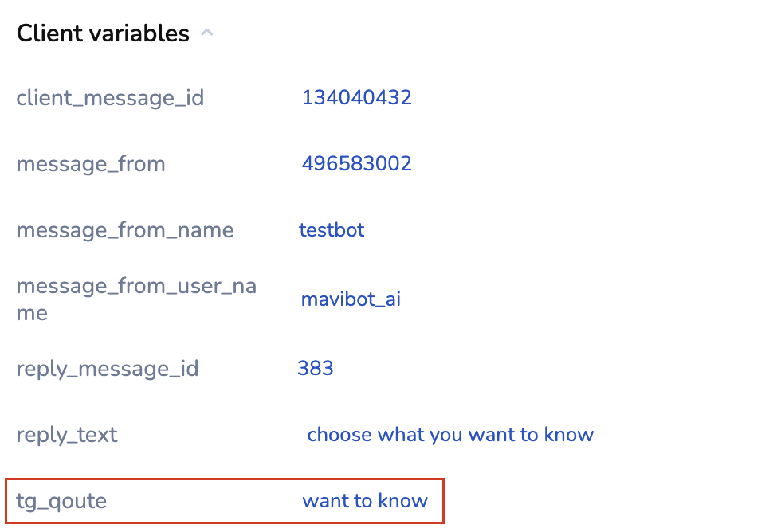
Task: Click the testbot value
Action: click(x=332, y=229)
